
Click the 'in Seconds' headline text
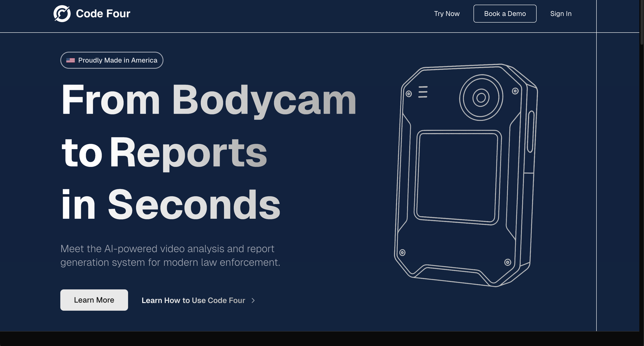click(170, 205)
